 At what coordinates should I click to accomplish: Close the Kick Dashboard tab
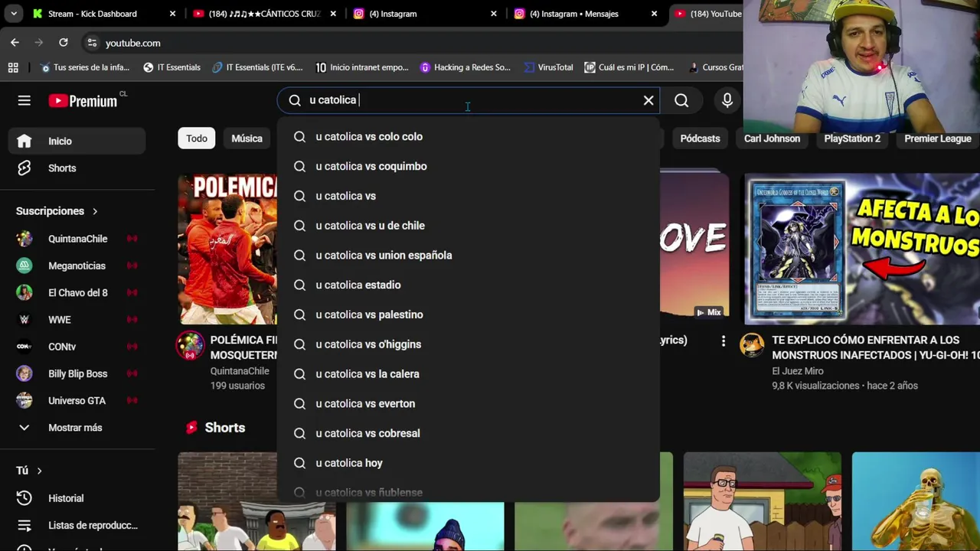[172, 14]
